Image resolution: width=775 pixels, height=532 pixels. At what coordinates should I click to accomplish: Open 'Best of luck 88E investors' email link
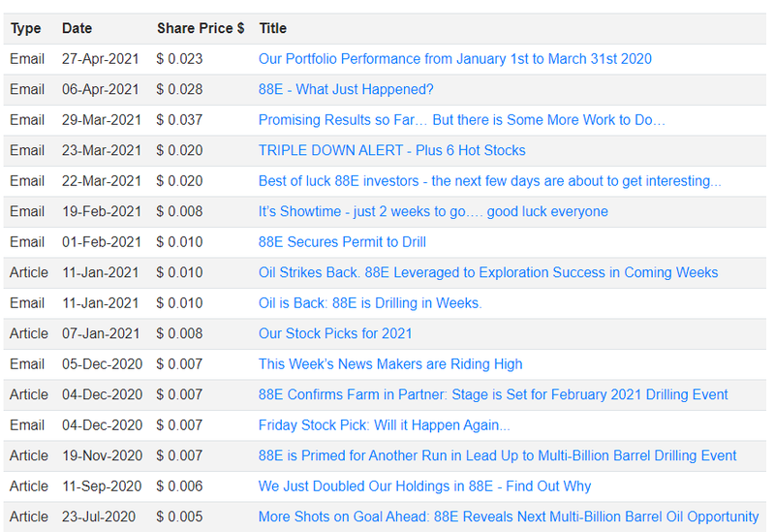[x=490, y=181]
